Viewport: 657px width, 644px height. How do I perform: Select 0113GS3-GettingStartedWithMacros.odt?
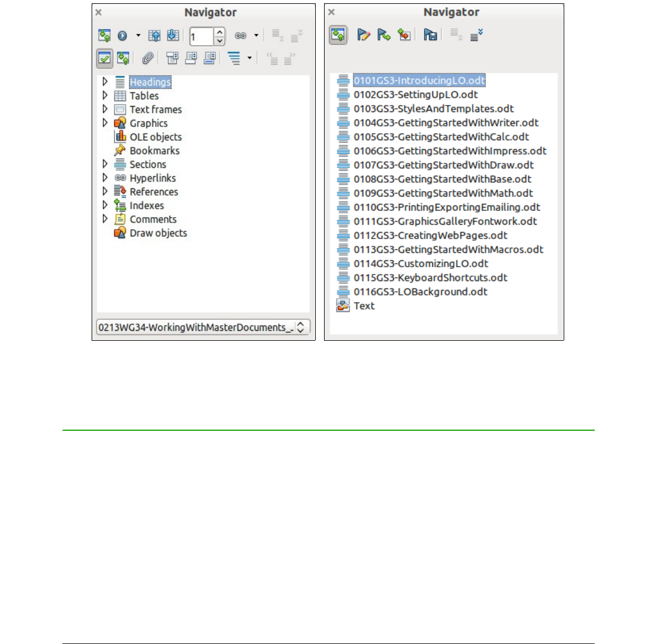tap(448, 250)
